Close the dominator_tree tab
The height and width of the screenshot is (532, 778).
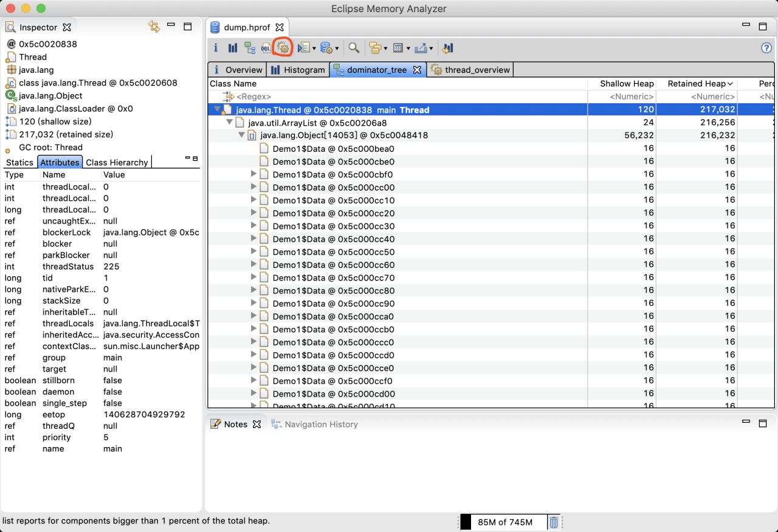pyautogui.click(x=417, y=70)
